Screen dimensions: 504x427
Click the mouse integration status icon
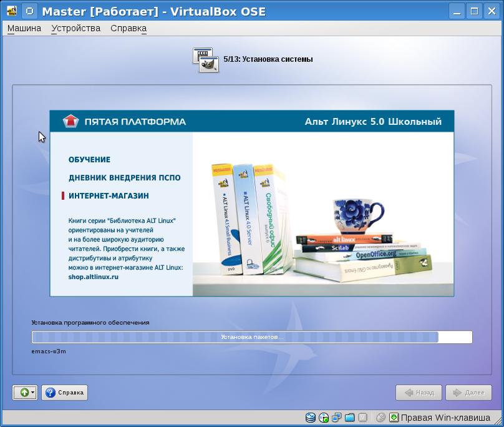click(x=381, y=418)
